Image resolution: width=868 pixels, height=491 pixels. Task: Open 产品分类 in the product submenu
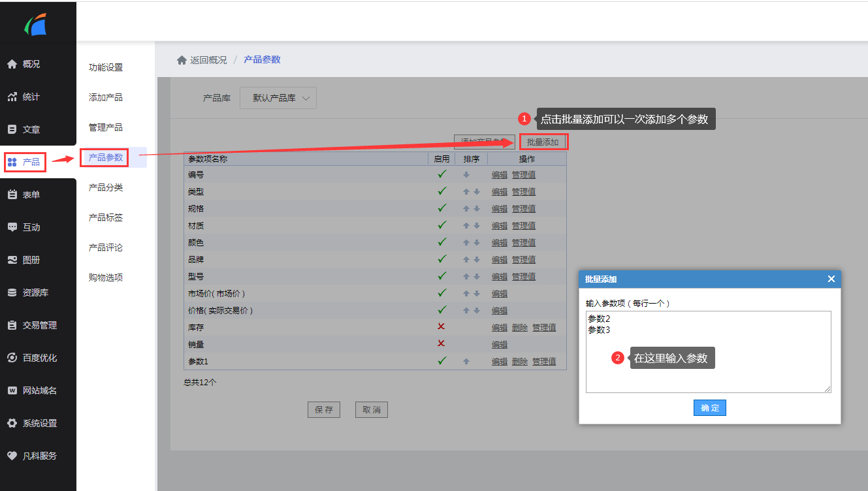click(106, 187)
